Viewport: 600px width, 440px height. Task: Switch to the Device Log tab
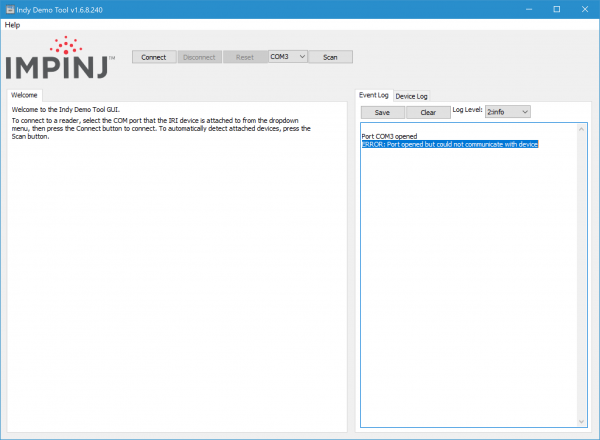coord(411,96)
